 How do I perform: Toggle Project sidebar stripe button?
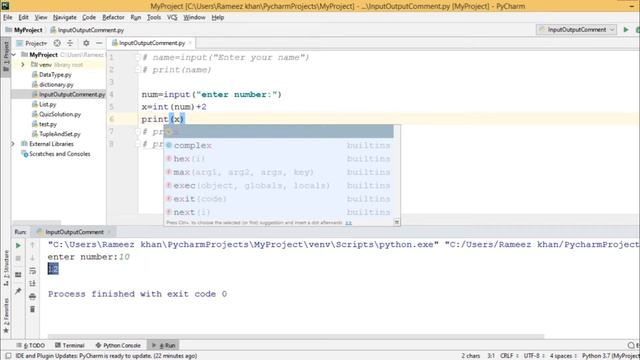6,56
